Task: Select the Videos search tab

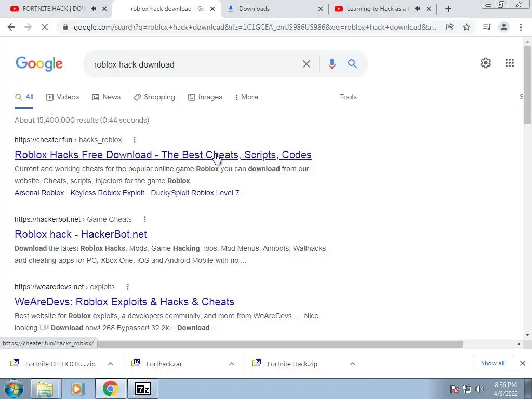Action: [x=62, y=97]
